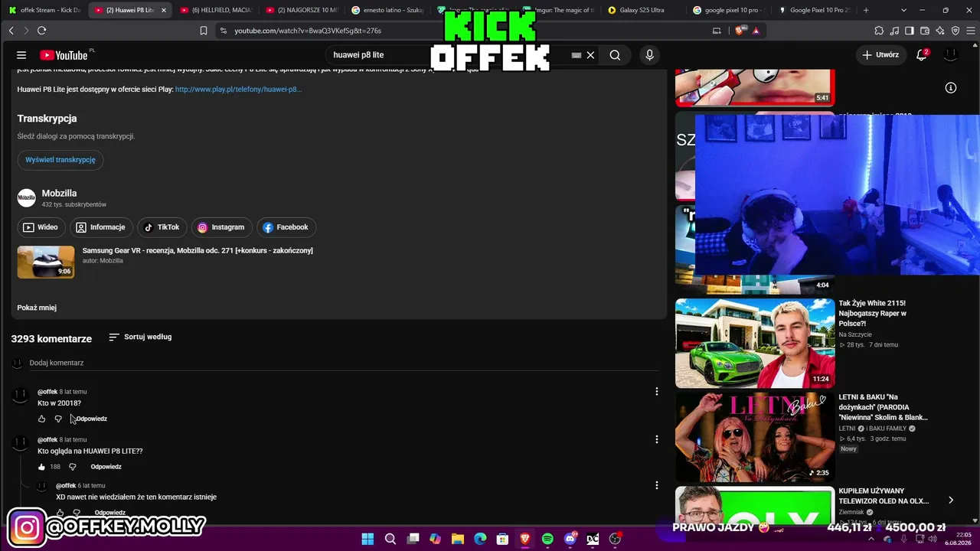Image resolution: width=980 pixels, height=551 pixels.
Task: Go to the YouTube home logo
Action: coord(64,55)
